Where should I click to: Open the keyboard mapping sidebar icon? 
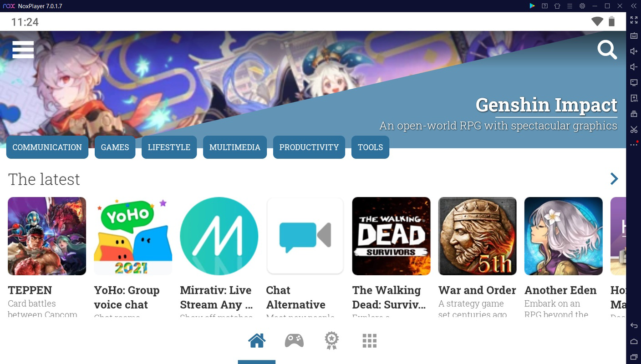tap(634, 35)
